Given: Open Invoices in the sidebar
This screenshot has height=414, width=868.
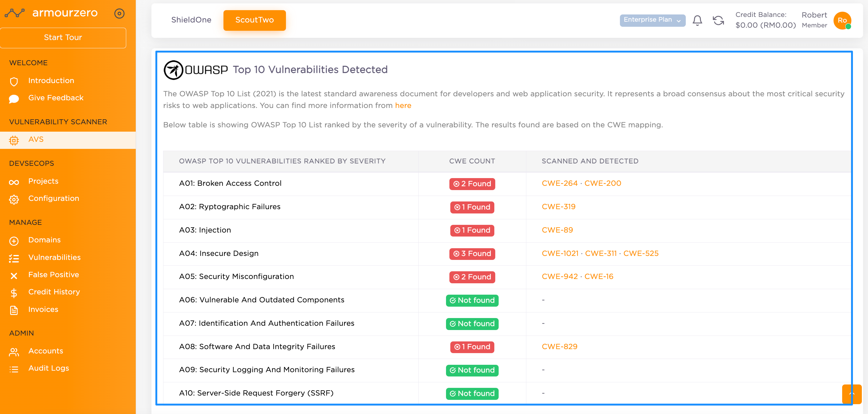Looking at the screenshot, I should click(x=43, y=309).
